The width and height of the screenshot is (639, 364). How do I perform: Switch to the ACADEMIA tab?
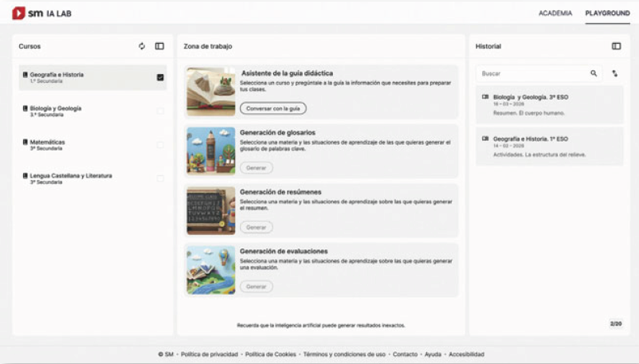555,14
